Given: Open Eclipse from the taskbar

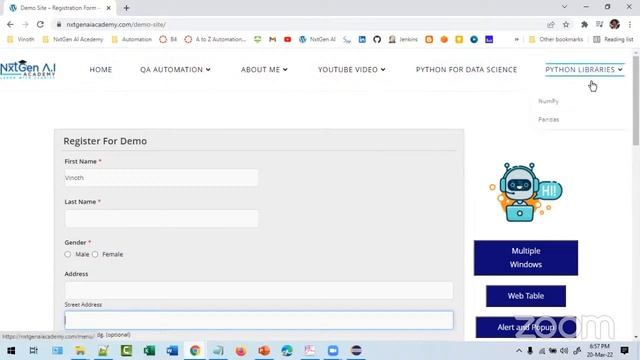Looking at the screenshot, I should click(x=356, y=350).
